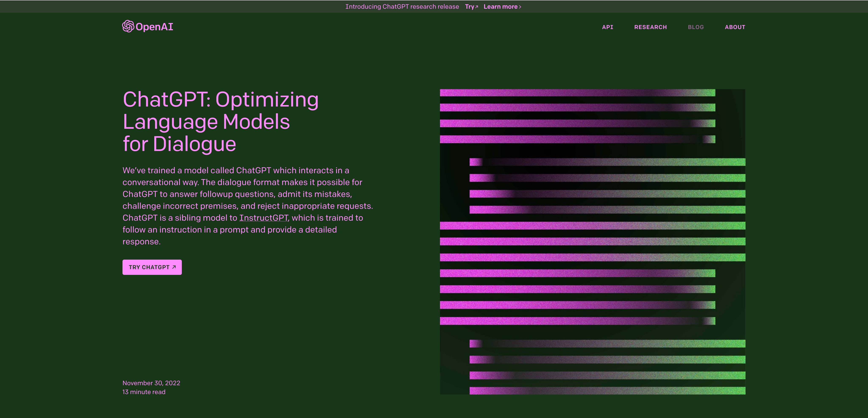Click the 13 minute read label
The image size is (868, 418).
pyautogui.click(x=144, y=392)
